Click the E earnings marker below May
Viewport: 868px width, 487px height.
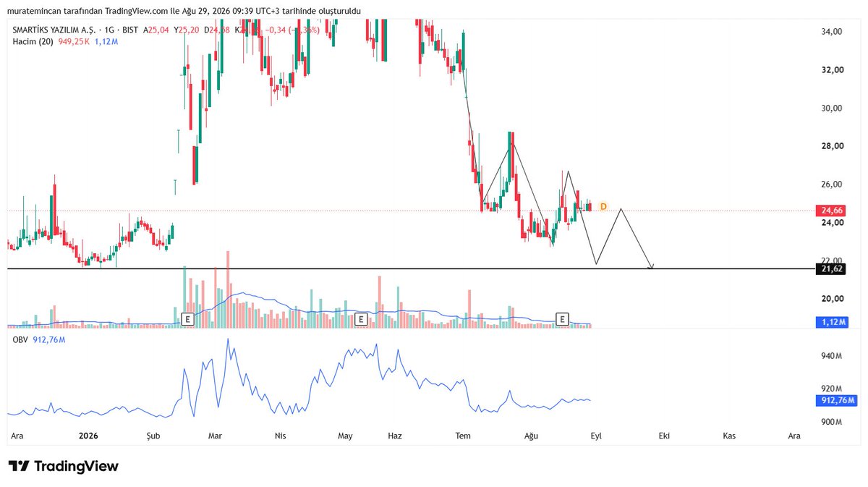coord(360,319)
